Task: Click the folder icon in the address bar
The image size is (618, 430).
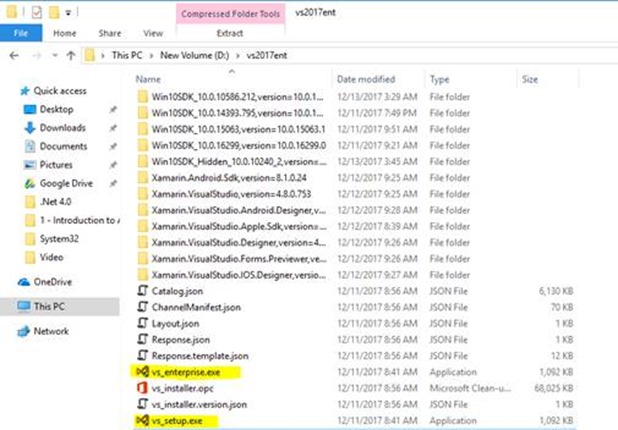Action: click(90, 55)
